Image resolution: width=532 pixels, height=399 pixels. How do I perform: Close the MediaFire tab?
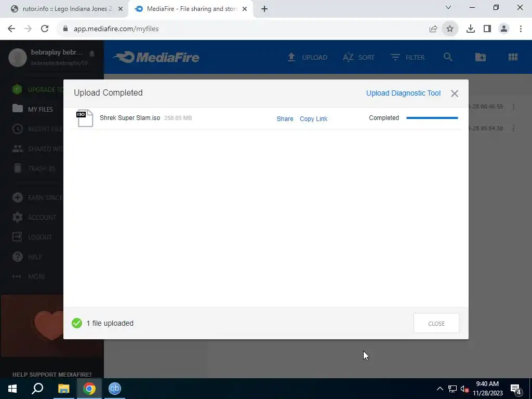click(x=245, y=9)
